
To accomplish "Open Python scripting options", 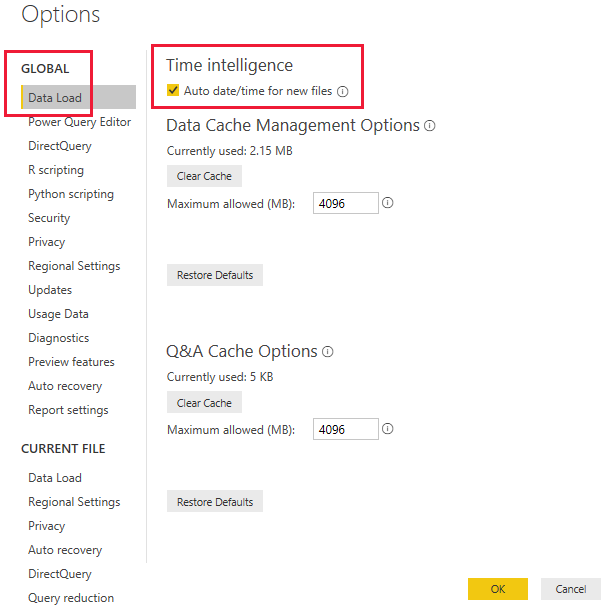I will coord(71,194).
